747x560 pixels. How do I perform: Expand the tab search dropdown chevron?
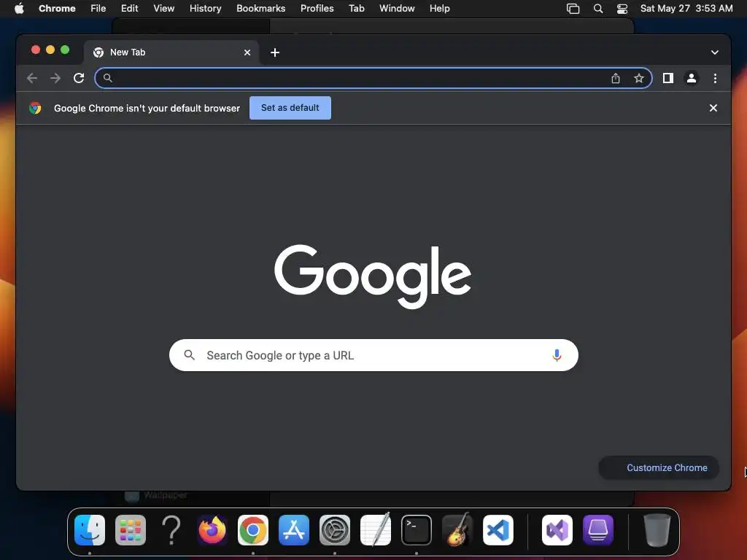[x=715, y=52]
